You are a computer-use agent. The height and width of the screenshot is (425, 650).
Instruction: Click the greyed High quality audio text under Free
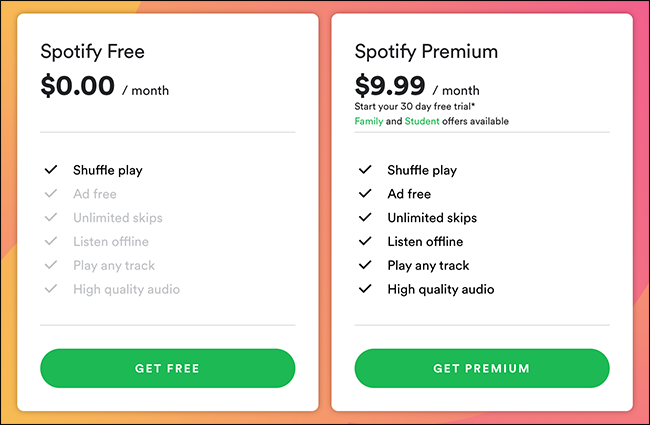tap(126, 290)
